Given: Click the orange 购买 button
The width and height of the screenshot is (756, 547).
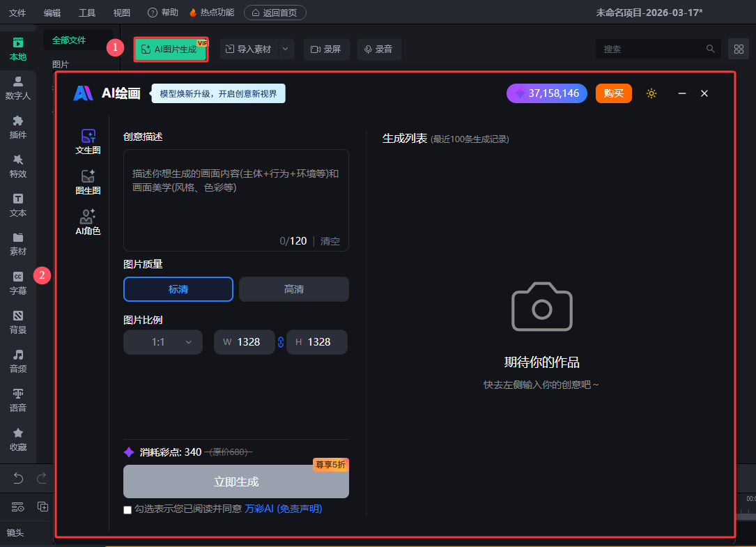Looking at the screenshot, I should click(x=613, y=93).
